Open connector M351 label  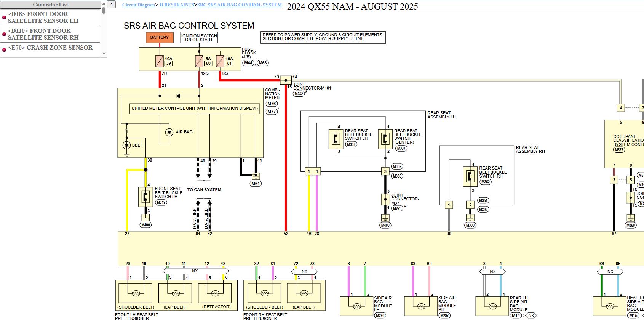pos(483,200)
